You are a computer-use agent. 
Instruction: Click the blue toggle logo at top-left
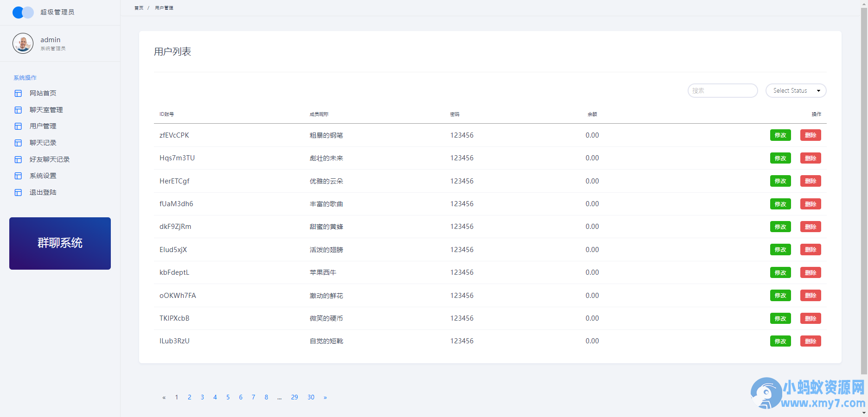click(23, 13)
